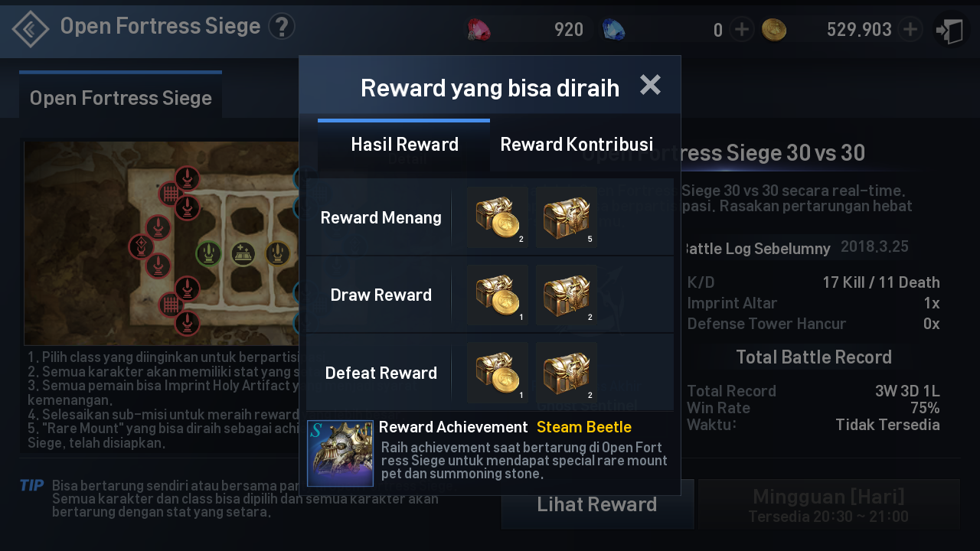Add blue diamonds with plus button
The width and height of the screenshot is (980, 551).
click(741, 30)
